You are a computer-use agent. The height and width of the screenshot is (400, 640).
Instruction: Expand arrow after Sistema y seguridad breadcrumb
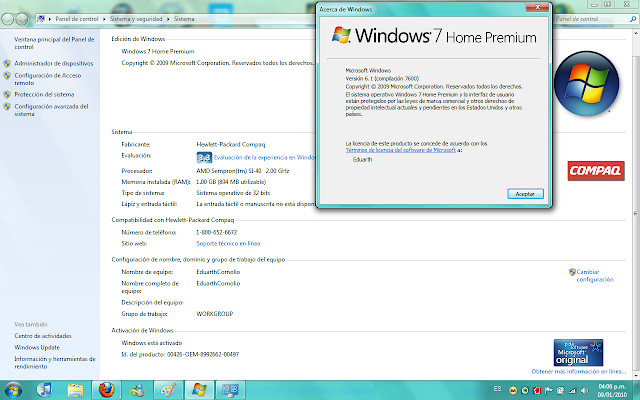click(168, 19)
